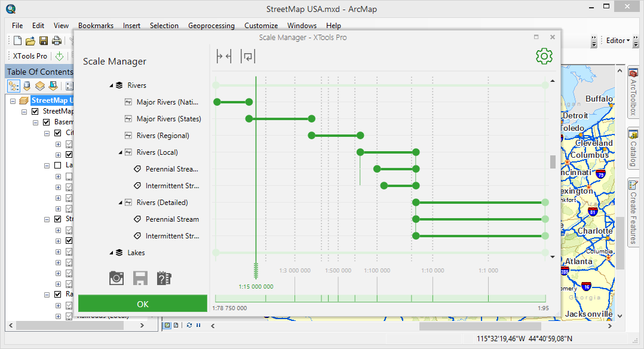
Task: Click the Lakes group layer stack icon
Action: pos(119,252)
